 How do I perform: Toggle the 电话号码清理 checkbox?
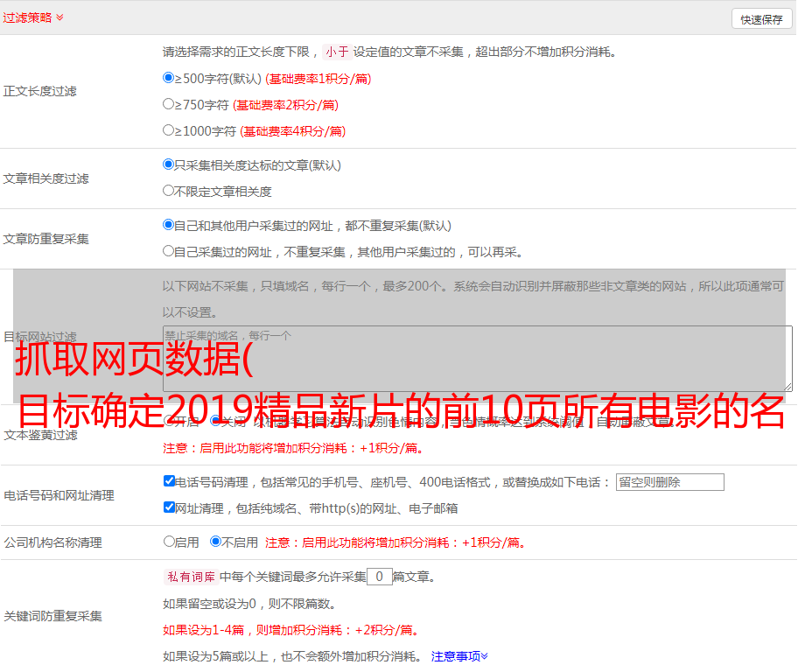tap(169, 481)
